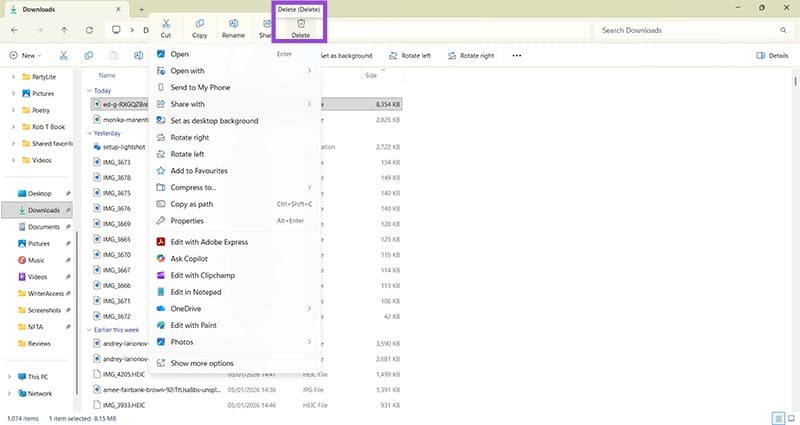Select file IMG_3673
This screenshot has height=425, width=800.
pyautogui.click(x=117, y=162)
